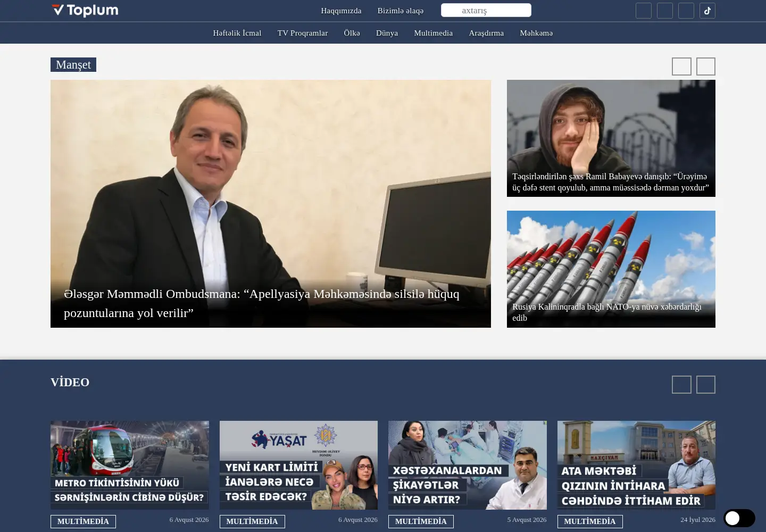Viewport: 766px width, 532px height.
Task: Go to the Ölkə section
Action: [x=352, y=33]
